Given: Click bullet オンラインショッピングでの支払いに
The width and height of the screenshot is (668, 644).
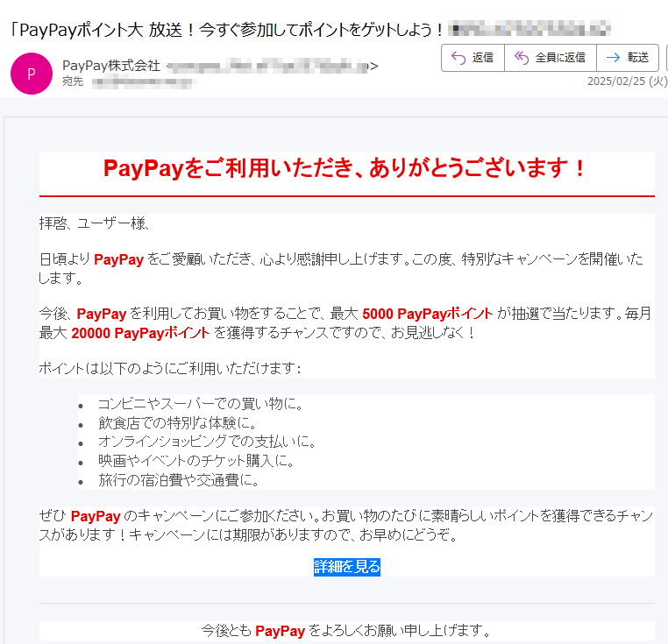Looking at the screenshot, I should (x=208, y=442).
